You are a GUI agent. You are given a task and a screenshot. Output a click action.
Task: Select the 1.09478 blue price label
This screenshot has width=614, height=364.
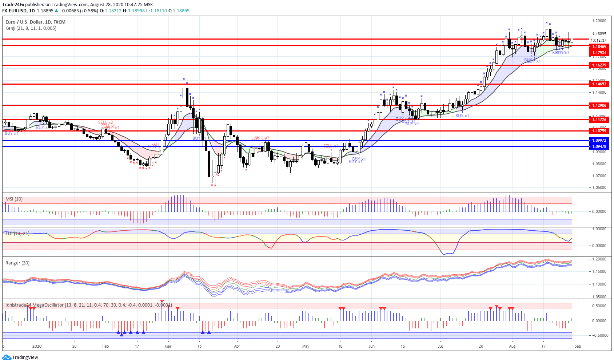click(x=599, y=146)
